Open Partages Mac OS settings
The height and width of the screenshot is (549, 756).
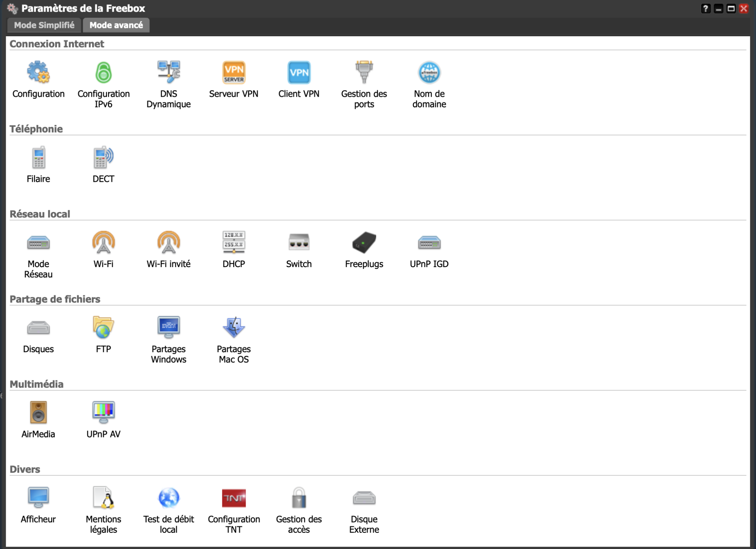click(x=234, y=327)
